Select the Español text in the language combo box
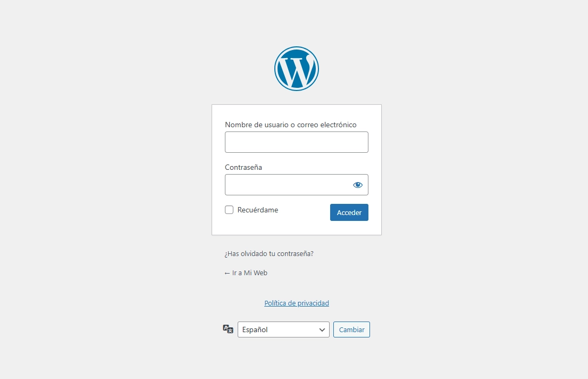Viewport: 588px width, 379px height. (255, 330)
